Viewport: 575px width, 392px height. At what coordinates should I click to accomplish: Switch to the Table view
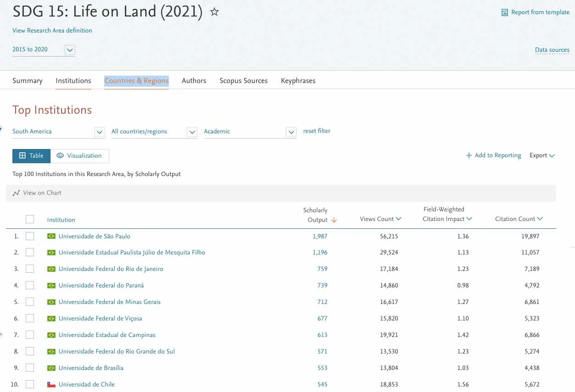coord(31,156)
